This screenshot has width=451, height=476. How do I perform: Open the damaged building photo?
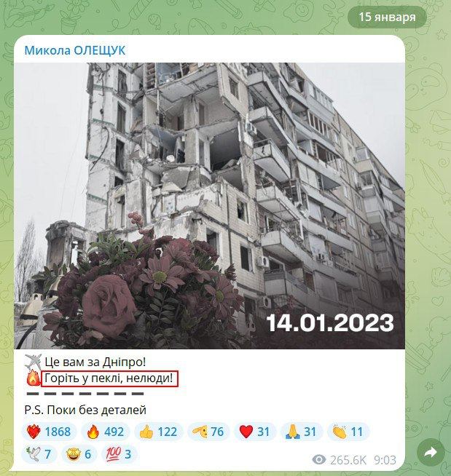point(209,206)
